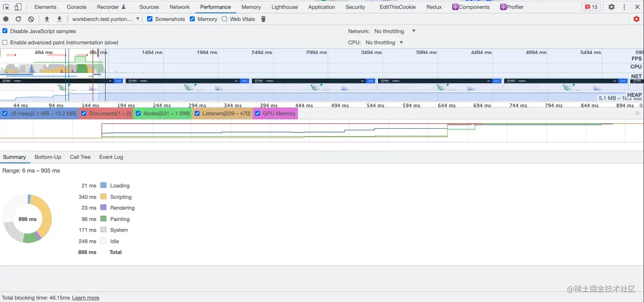The width and height of the screenshot is (644, 302).
Task: Click the 248 ms Idle value
Action: (87, 241)
